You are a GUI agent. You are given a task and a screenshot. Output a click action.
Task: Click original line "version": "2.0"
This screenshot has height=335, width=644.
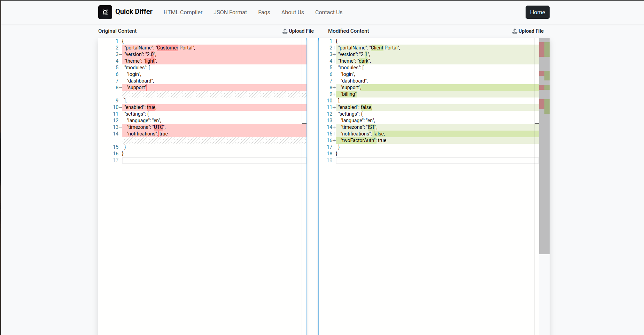tap(214, 54)
